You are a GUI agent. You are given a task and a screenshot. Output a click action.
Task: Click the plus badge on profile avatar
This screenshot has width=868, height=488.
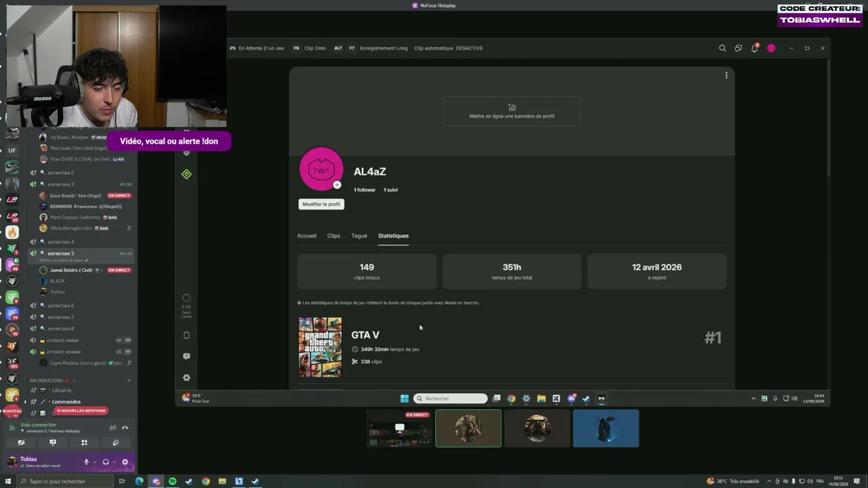[x=337, y=184]
